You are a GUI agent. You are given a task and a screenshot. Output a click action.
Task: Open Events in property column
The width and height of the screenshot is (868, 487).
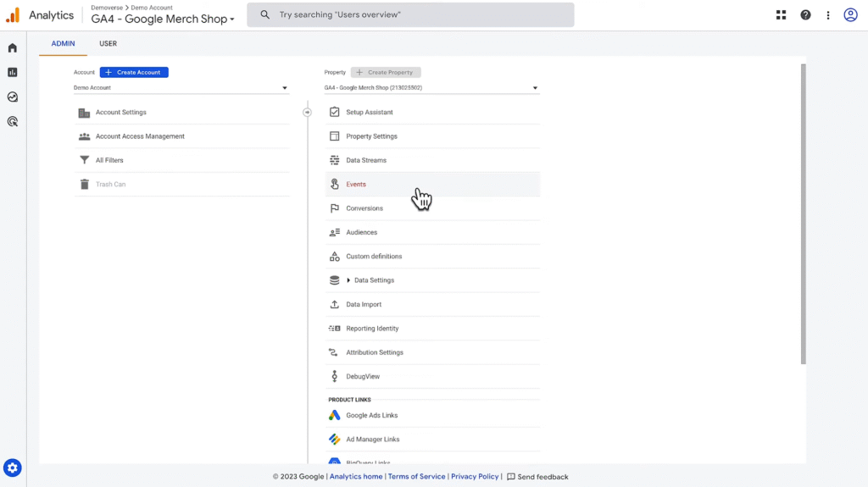click(x=433, y=185)
